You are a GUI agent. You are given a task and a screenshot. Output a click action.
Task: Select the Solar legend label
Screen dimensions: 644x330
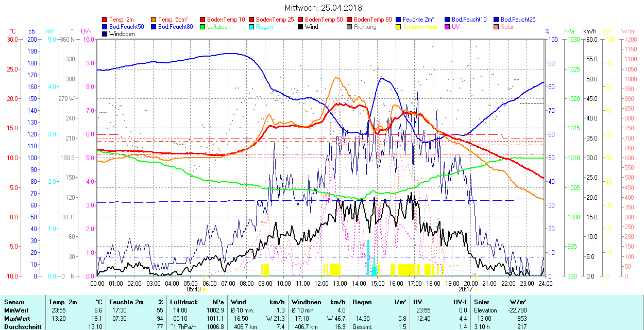point(506,27)
